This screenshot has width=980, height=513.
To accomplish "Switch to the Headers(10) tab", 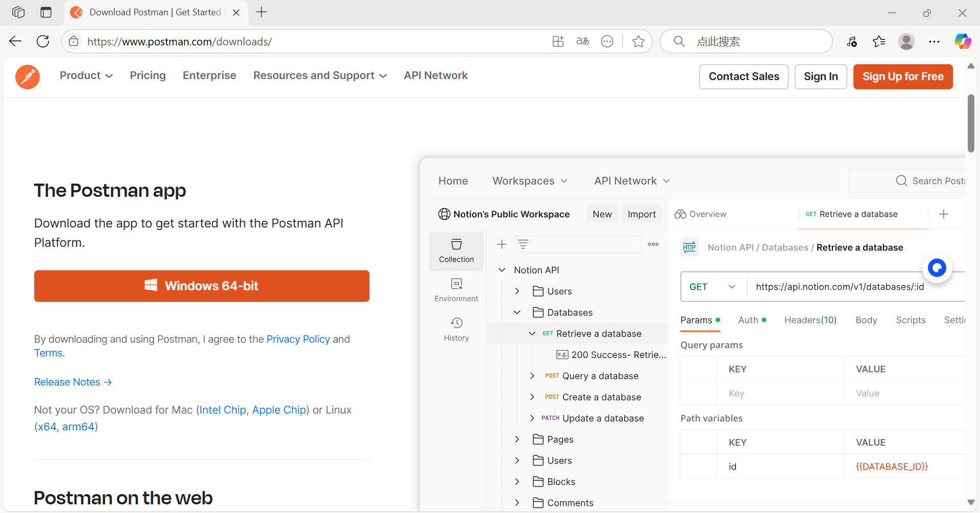I will (x=811, y=320).
